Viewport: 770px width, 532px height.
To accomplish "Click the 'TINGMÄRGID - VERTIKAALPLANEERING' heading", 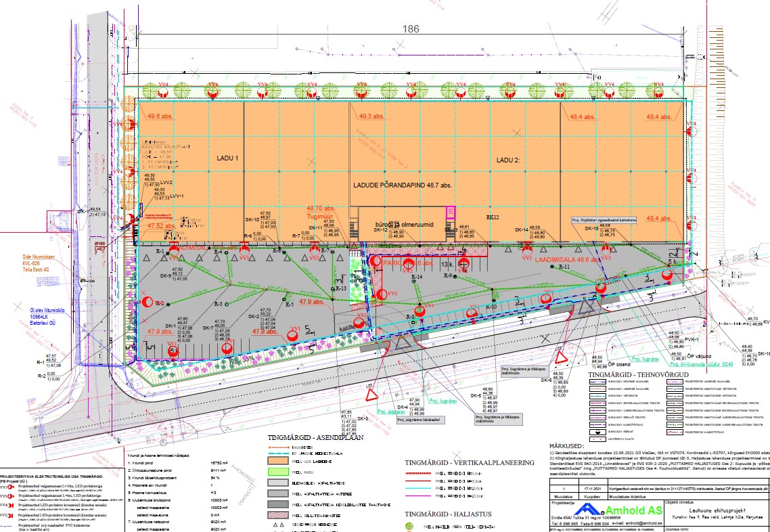I will click(470, 463).
